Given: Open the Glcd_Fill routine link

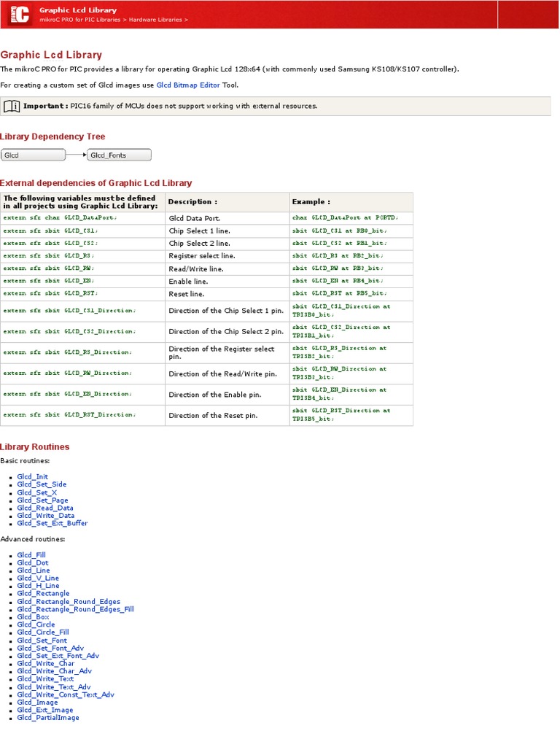Looking at the screenshot, I should 31,555.
